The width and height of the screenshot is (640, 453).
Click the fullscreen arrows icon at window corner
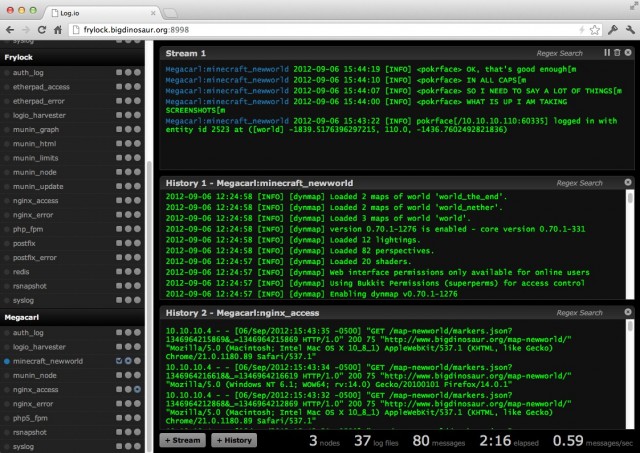[633, 6]
